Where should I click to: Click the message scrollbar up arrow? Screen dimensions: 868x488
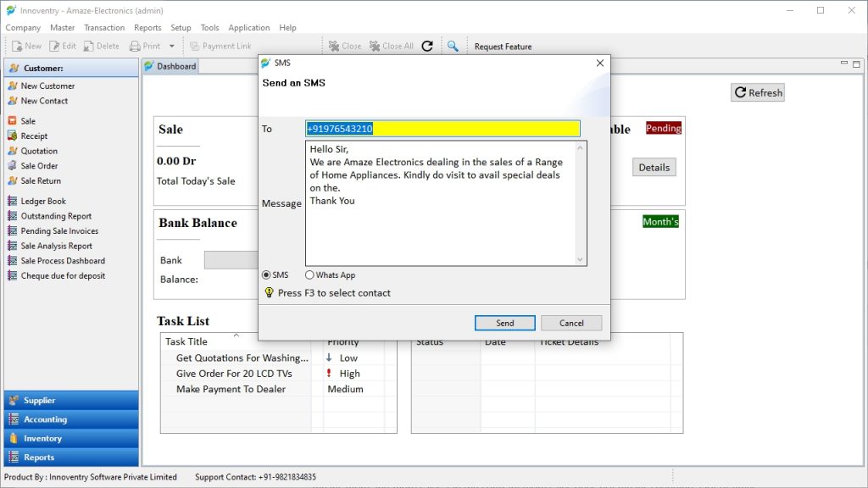580,147
